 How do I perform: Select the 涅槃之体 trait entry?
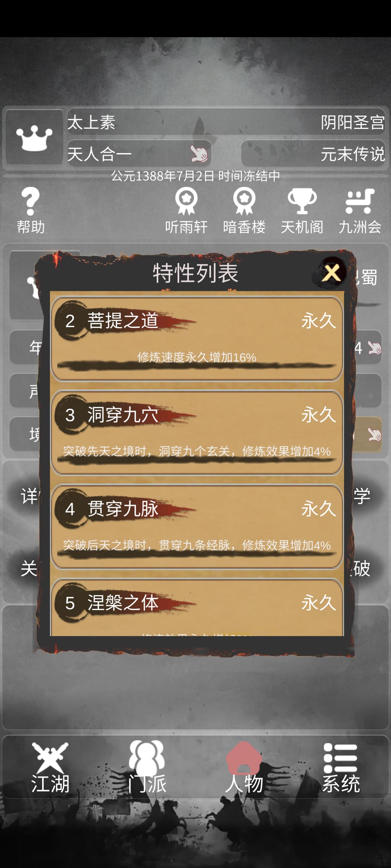pyautogui.click(x=197, y=607)
